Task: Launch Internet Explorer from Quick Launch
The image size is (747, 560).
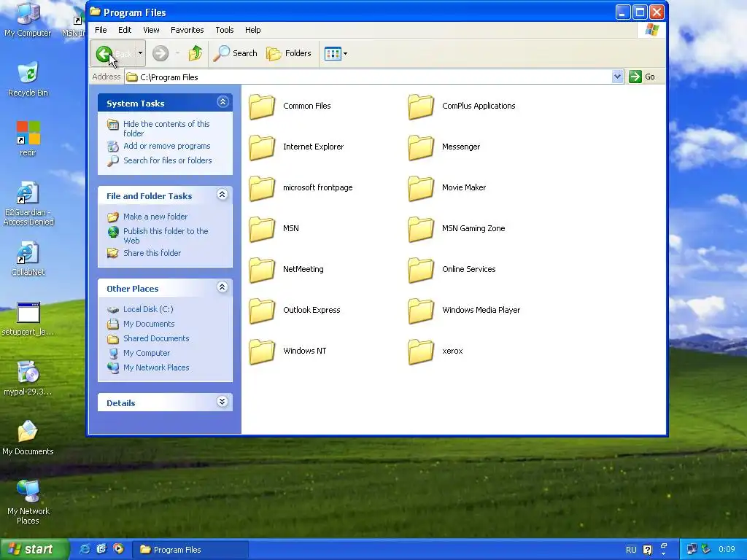Action: point(85,549)
